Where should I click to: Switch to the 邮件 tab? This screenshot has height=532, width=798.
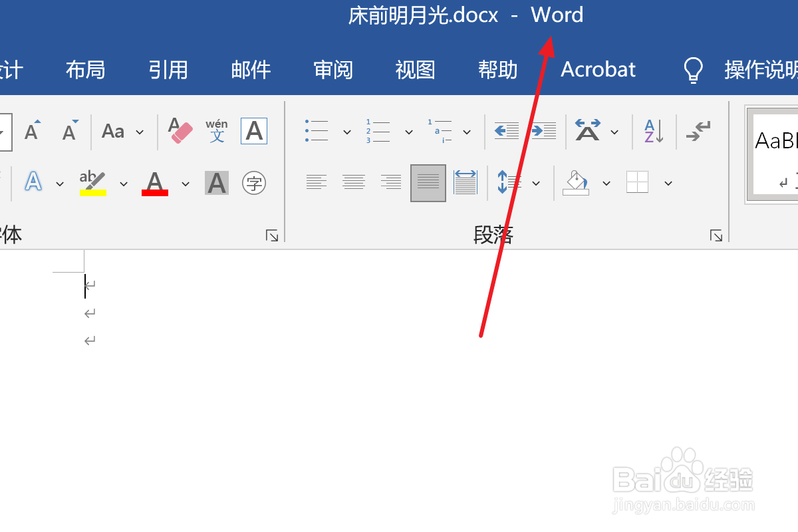tap(251, 70)
